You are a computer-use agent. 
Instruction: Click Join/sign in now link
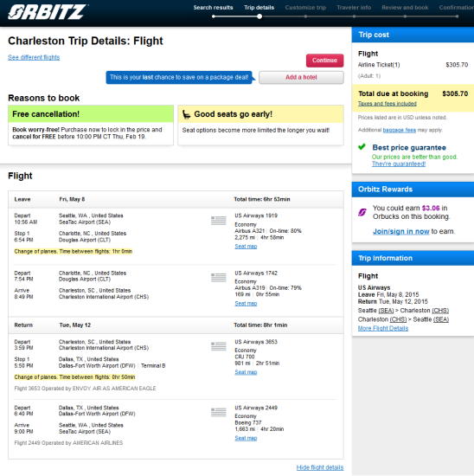point(400,231)
